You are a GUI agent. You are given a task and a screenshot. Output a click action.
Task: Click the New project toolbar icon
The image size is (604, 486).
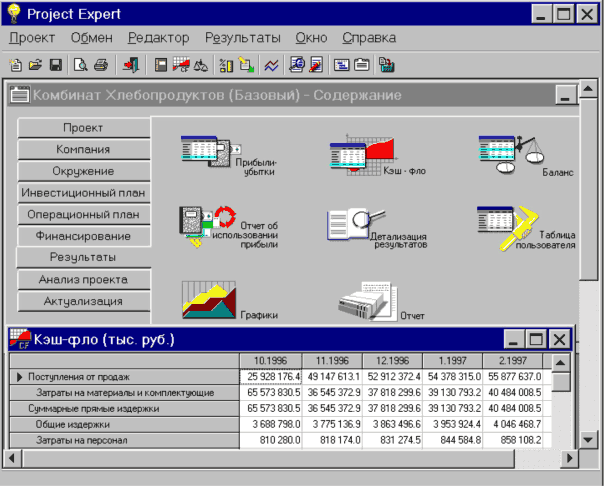[x=16, y=65]
